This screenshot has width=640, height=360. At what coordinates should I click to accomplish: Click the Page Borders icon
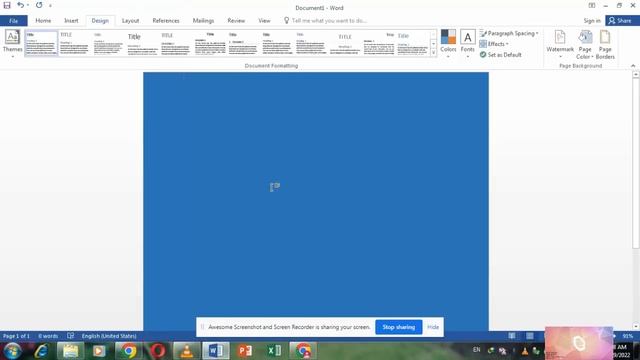coord(605,44)
